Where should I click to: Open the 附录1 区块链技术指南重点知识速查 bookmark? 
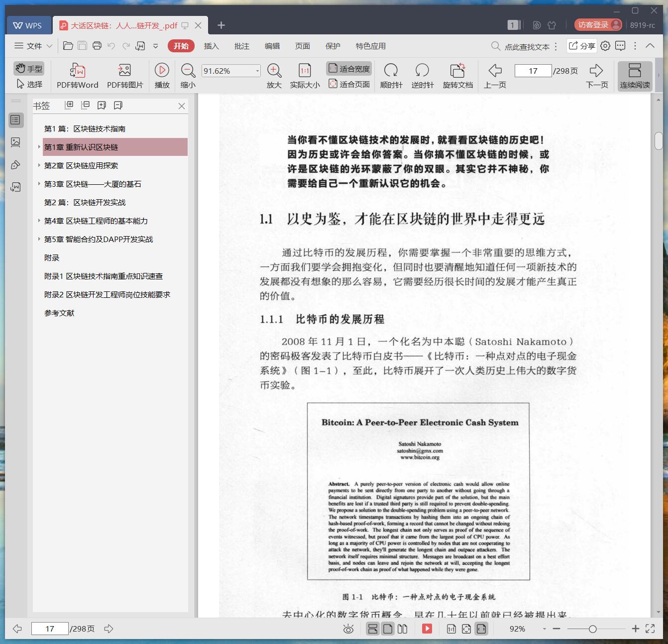click(x=104, y=276)
